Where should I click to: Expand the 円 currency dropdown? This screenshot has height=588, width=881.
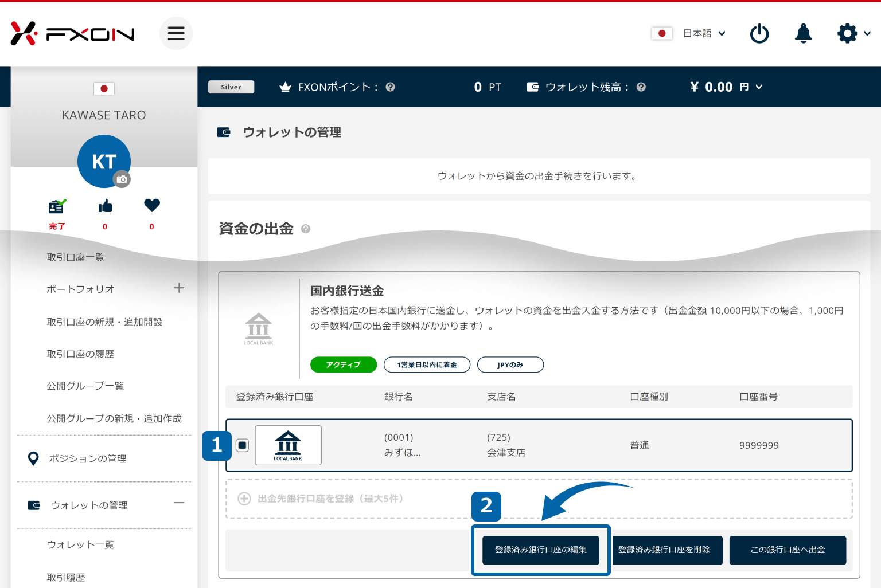tap(751, 87)
